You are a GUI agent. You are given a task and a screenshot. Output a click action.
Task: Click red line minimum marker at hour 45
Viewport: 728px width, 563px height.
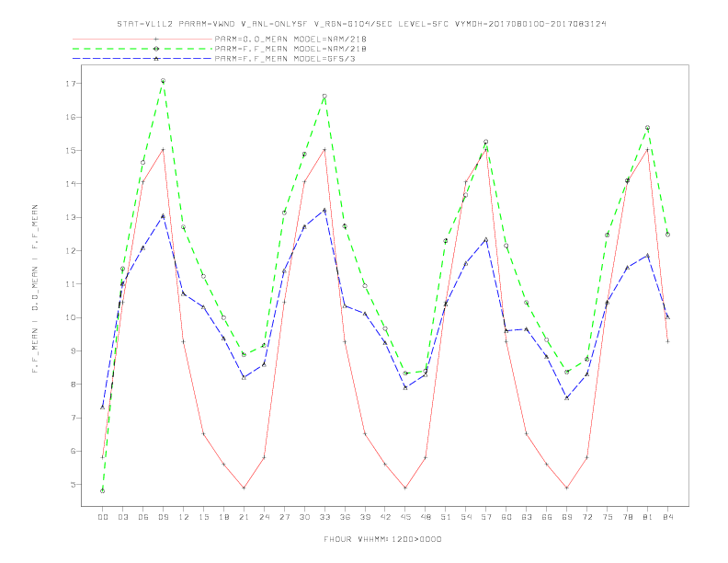[405, 488]
